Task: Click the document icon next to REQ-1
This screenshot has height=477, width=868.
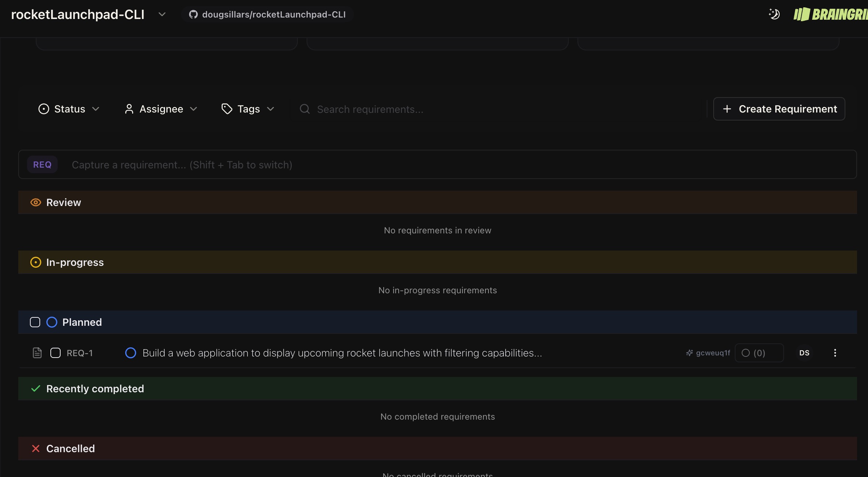Action: coord(37,352)
